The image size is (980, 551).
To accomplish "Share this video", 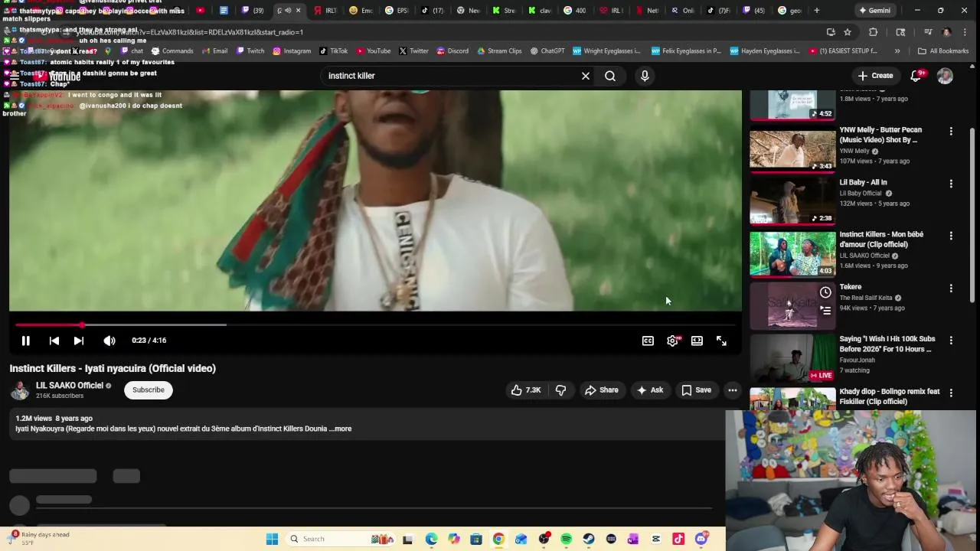I will tap(601, 390).
